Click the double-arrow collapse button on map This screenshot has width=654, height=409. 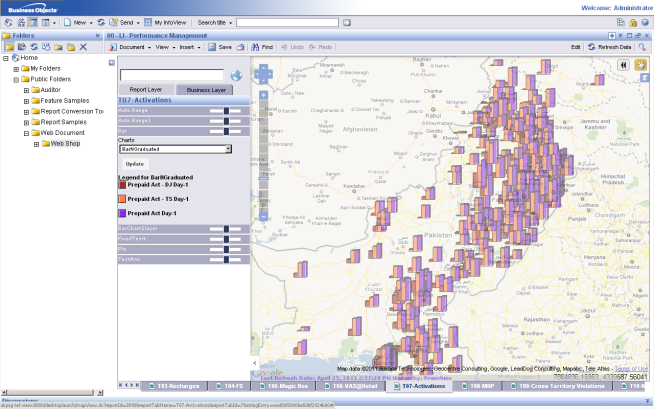(x=623, y=65)
